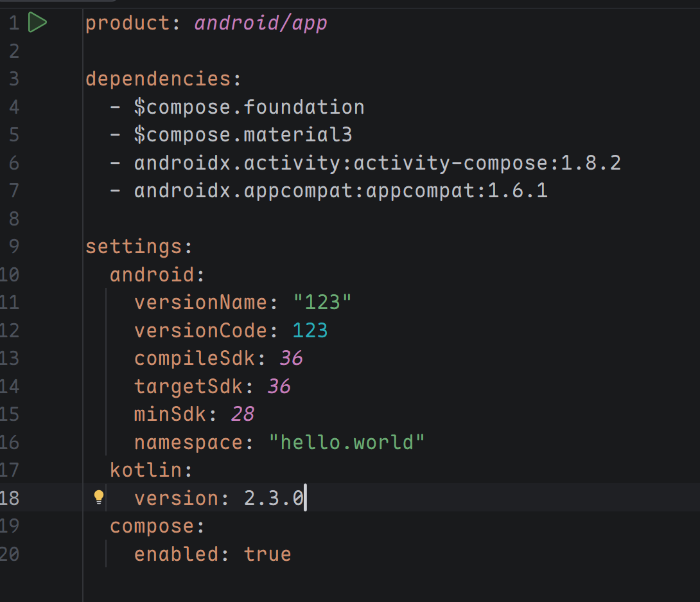Click line number 9 in gutter
Viewport: 700px width, 602px height.
coord(13,247)
